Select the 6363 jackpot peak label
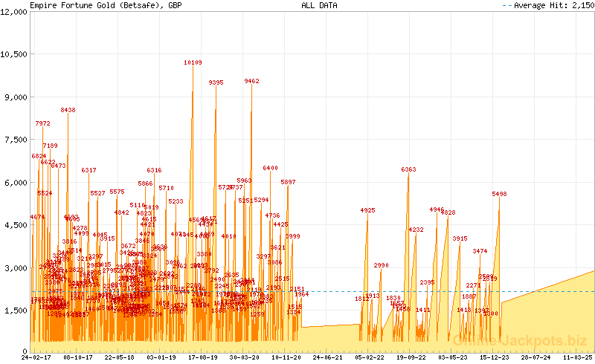 [408, 169]
